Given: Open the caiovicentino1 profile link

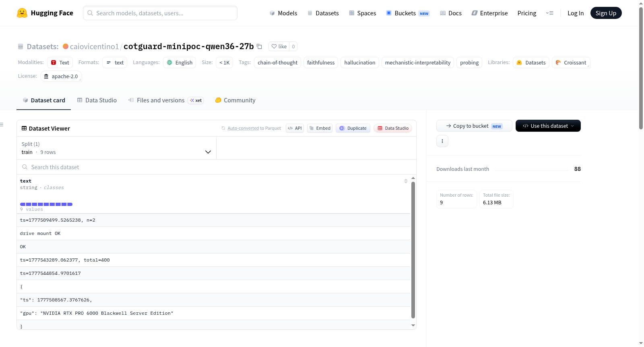Looking at the screenshot, I should [94, 46].
